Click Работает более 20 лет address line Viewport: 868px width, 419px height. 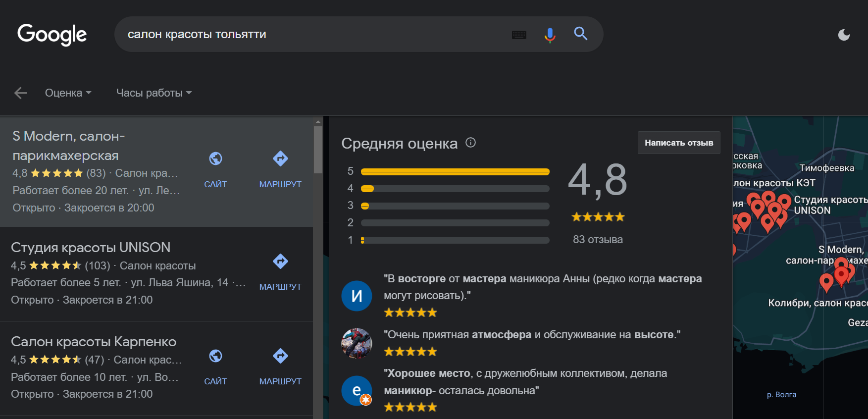96,191
